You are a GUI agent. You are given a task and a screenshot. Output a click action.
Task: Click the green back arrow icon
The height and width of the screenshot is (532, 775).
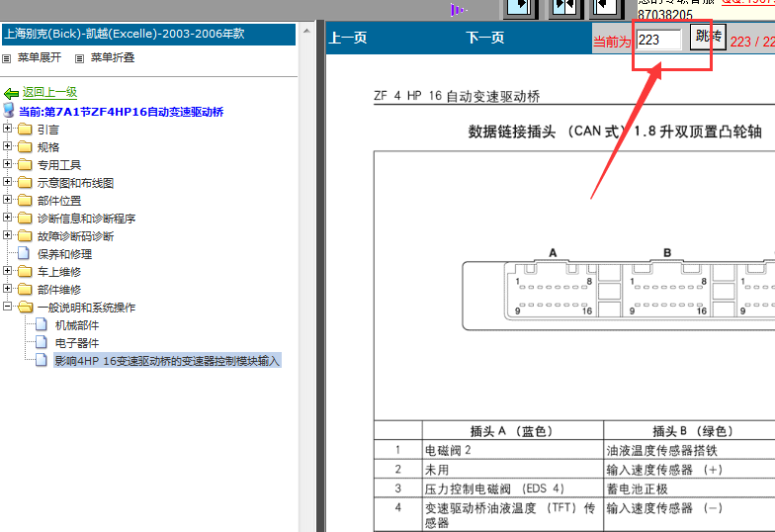point(12,93)
